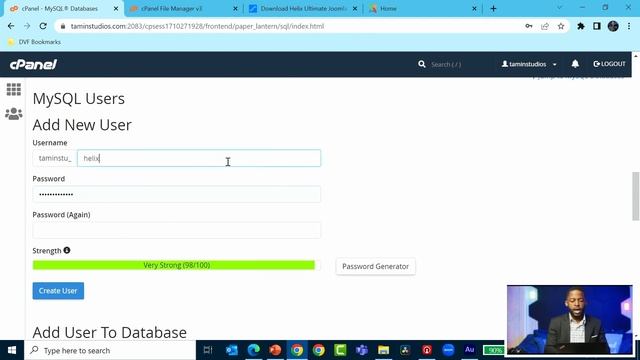
Task: Bookmark this page with star icon
Action: (x=561, y=26)
